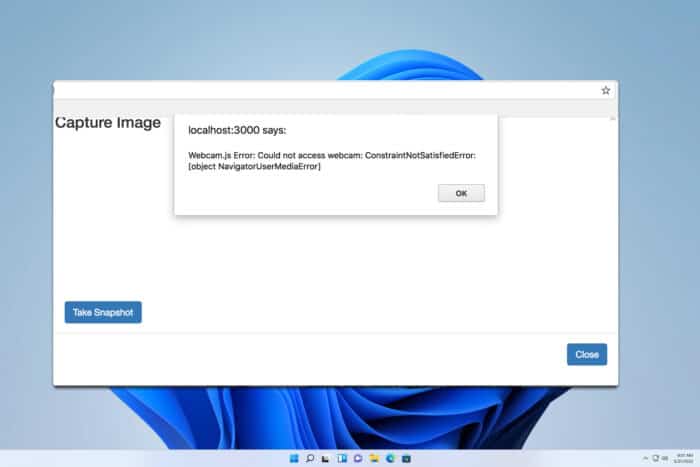Viewport: 700px width, 467px height.
Task: Click OK in the localhost:3000 alert
Action: pyautogui.click(x=461, y=193)
